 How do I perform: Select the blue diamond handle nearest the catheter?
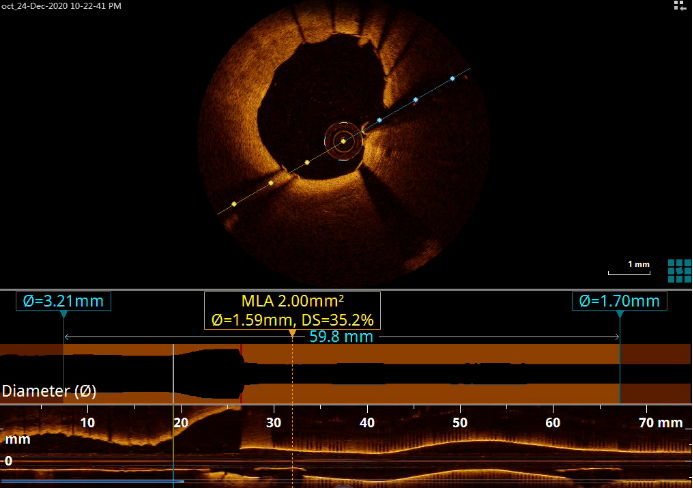click(379, 120)
